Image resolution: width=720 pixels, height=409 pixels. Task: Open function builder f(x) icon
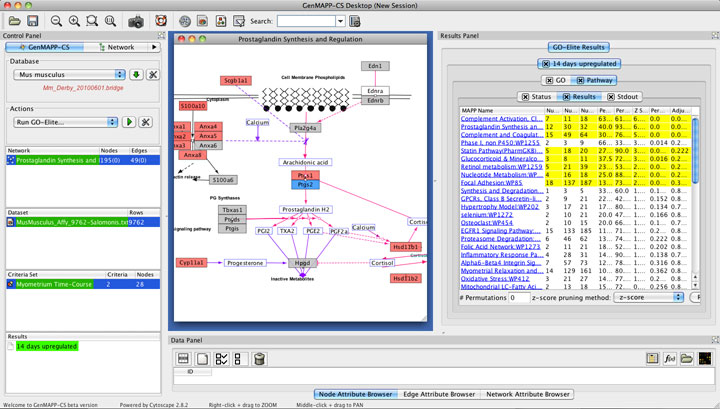point(669,359)
